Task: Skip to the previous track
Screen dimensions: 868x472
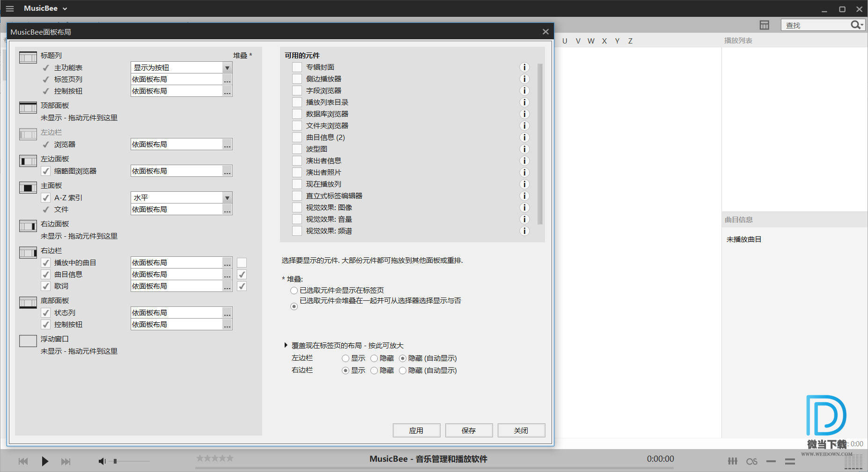Action: (23, 461)
